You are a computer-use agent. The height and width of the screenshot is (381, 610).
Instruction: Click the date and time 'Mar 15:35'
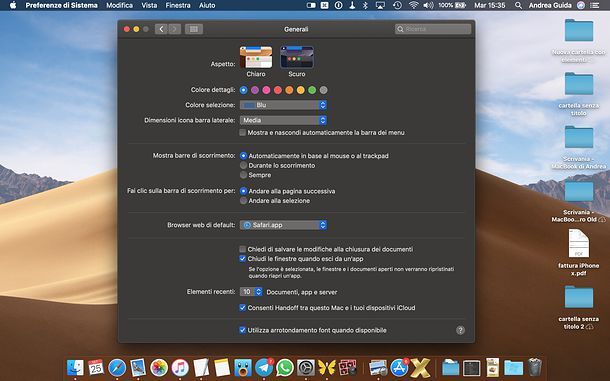click(489, 5)
